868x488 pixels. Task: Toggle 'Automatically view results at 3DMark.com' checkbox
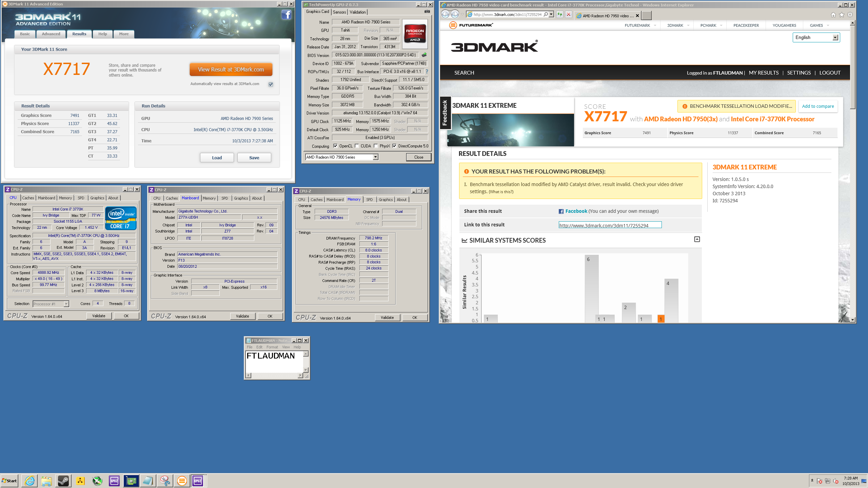pos(271,84)
